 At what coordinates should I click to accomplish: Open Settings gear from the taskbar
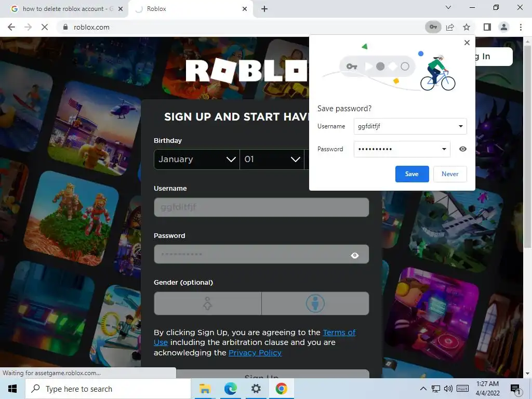(256, 389)
